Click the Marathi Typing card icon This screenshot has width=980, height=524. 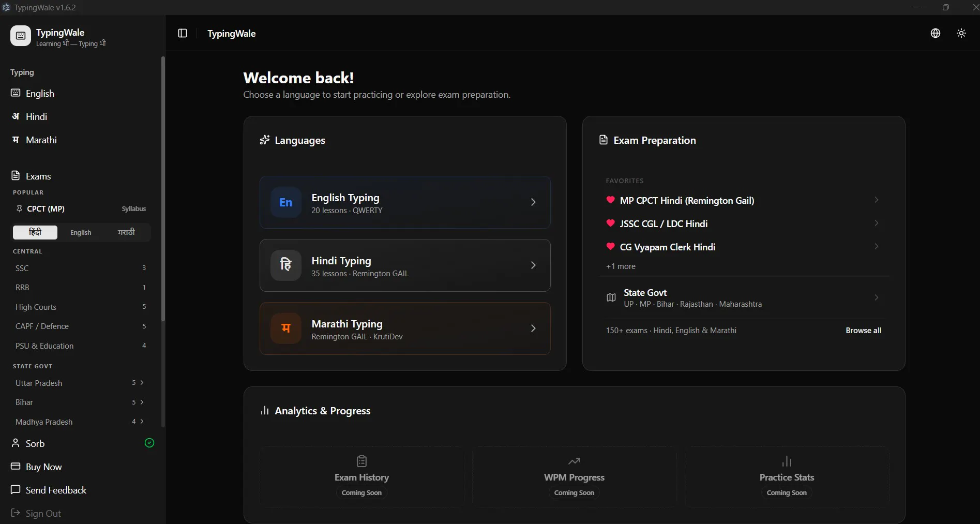pos(286,328)
